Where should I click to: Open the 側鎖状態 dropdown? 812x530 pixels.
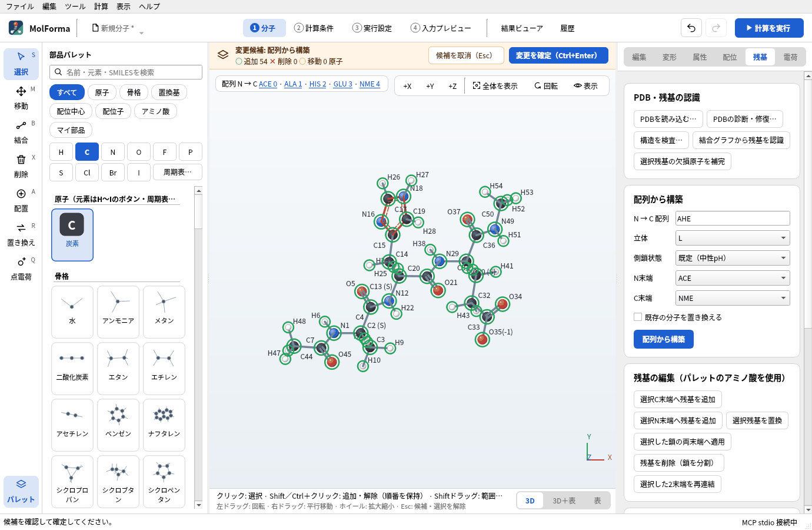click(x=733, y=258)
